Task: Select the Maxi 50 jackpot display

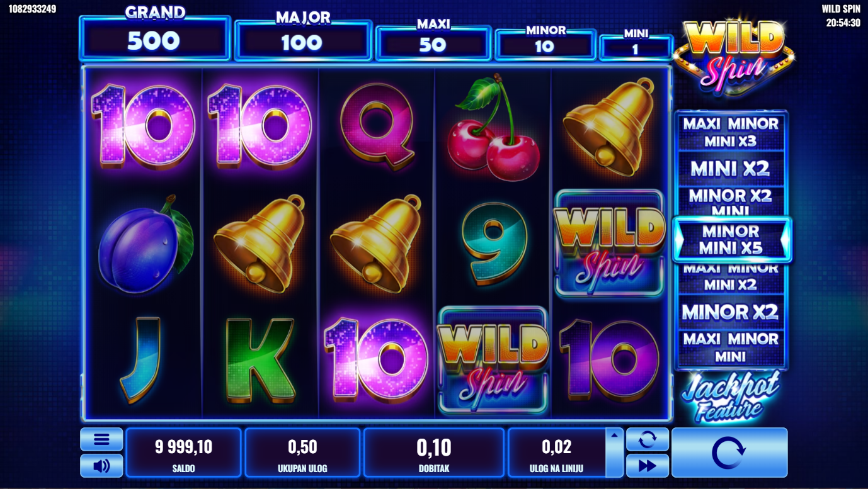Action: pos(433,43)
